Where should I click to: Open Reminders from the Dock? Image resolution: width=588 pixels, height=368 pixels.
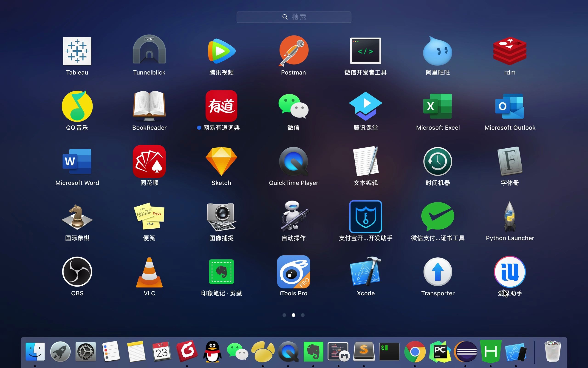pos(111,351)
